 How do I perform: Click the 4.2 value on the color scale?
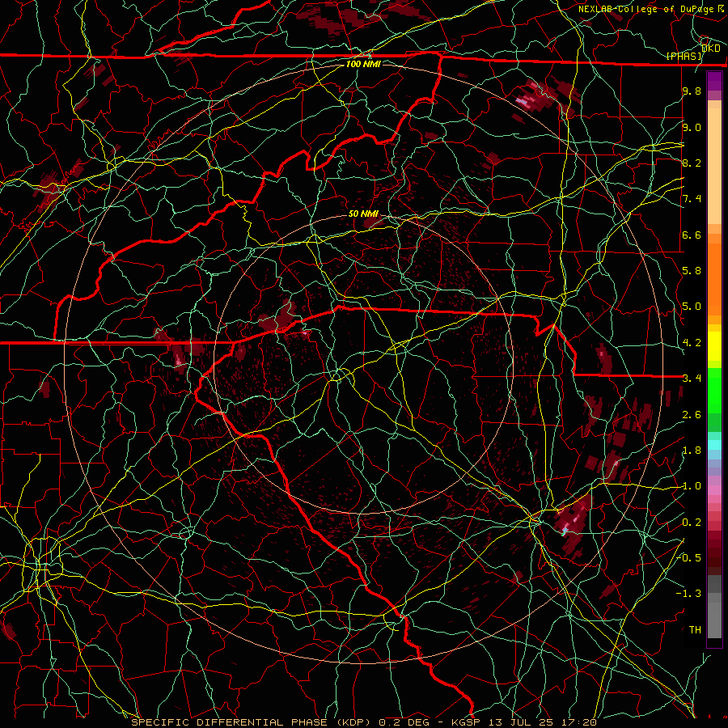point(692,343)
